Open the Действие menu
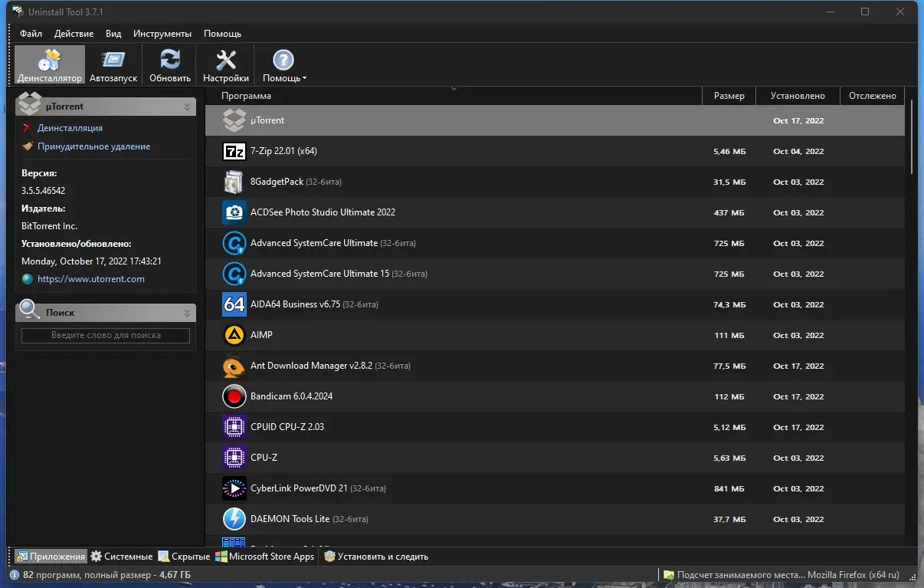Image resolution: width=924 pixels, height=588 pixels. [74, 34]
